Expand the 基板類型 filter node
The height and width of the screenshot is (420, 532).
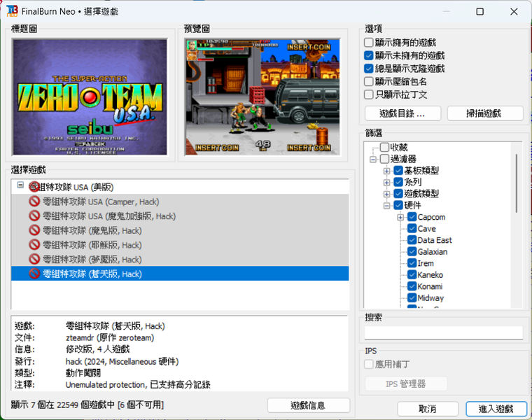point(386,171)
